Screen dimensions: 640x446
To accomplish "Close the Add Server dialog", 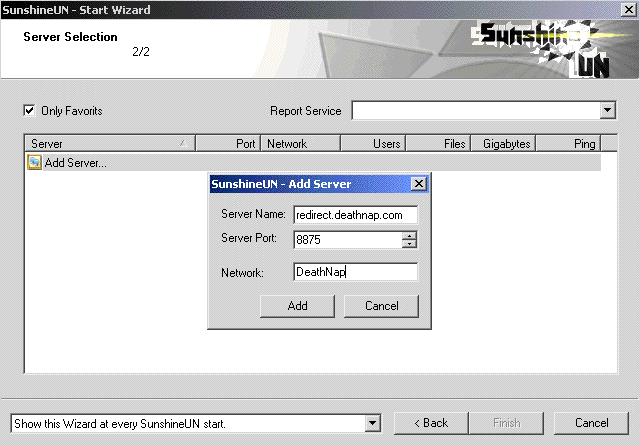I will pyautogui.click(x=419, y=184).
